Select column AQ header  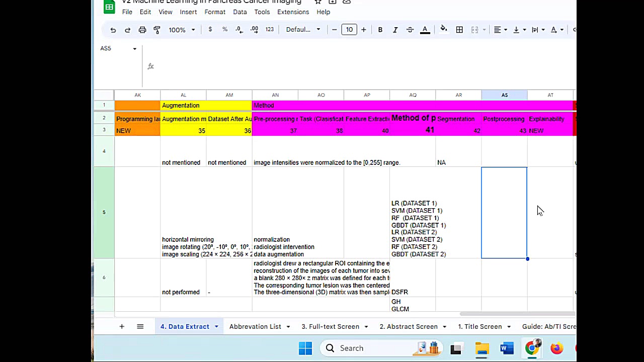[413, 95]
